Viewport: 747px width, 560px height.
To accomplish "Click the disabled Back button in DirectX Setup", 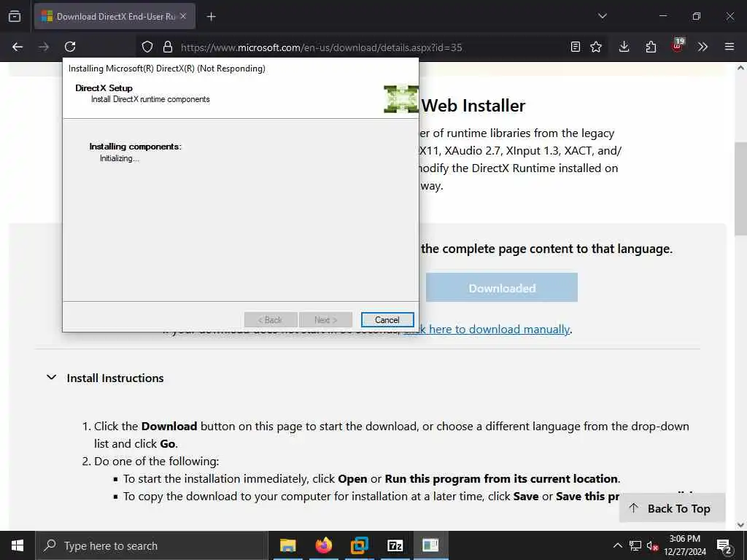I will tap(271, 320).
